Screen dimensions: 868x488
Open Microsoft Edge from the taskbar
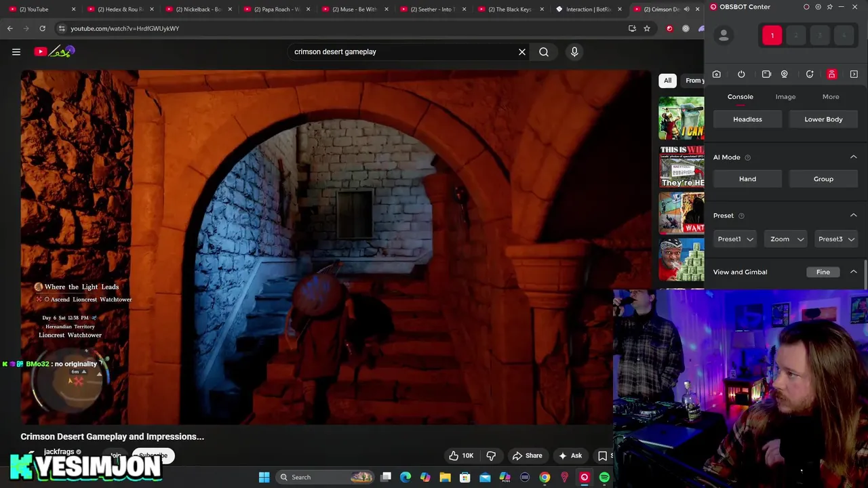tap(406, 477)
